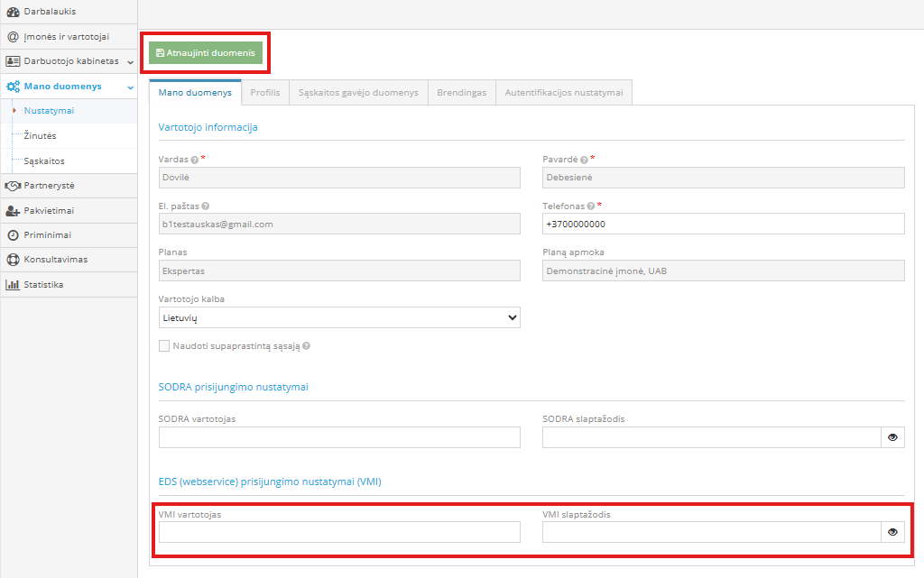This screenshot has height=578, width=924.
Task: Open Darbalaukis from the sidebar
Action: point(49,12)
